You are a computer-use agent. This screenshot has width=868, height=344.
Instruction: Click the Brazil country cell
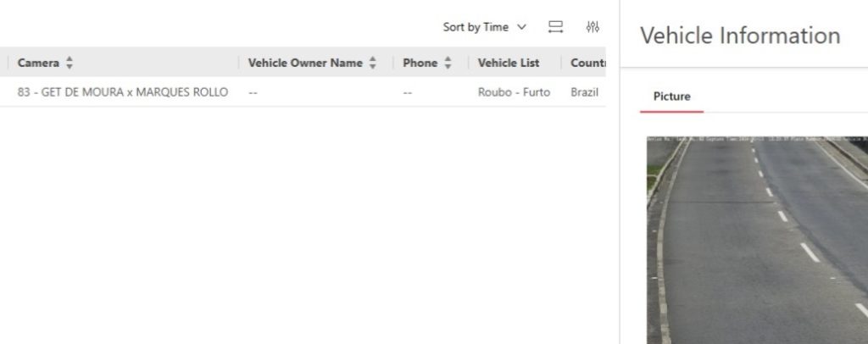[x=584, y=92]
